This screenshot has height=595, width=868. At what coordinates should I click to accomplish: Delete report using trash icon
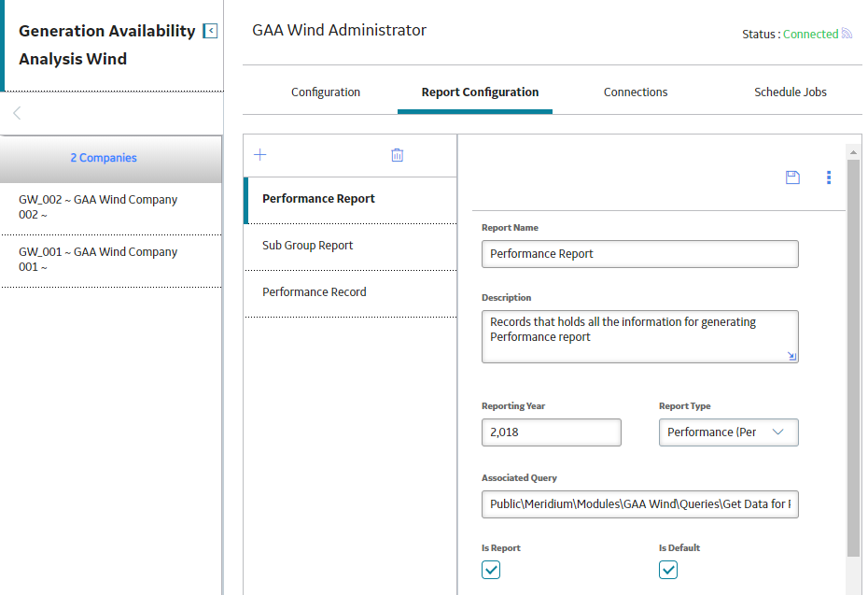[397, 155]
